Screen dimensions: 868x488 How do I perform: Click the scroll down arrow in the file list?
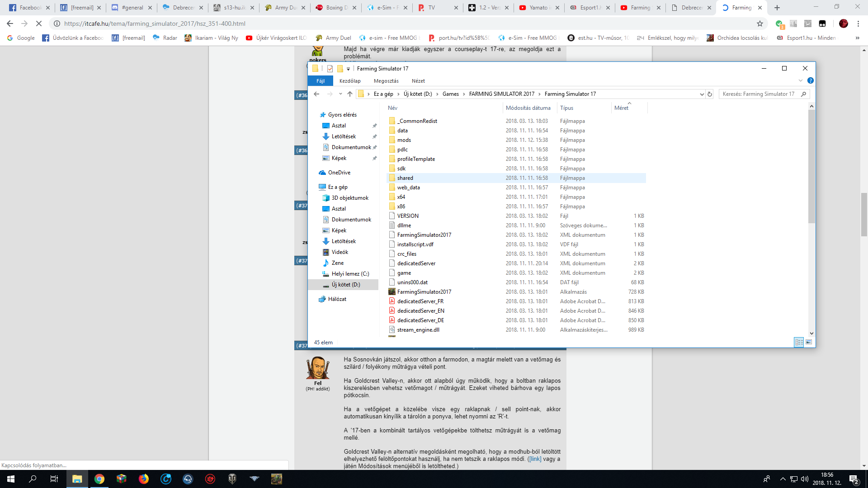(x=811, y=333)
